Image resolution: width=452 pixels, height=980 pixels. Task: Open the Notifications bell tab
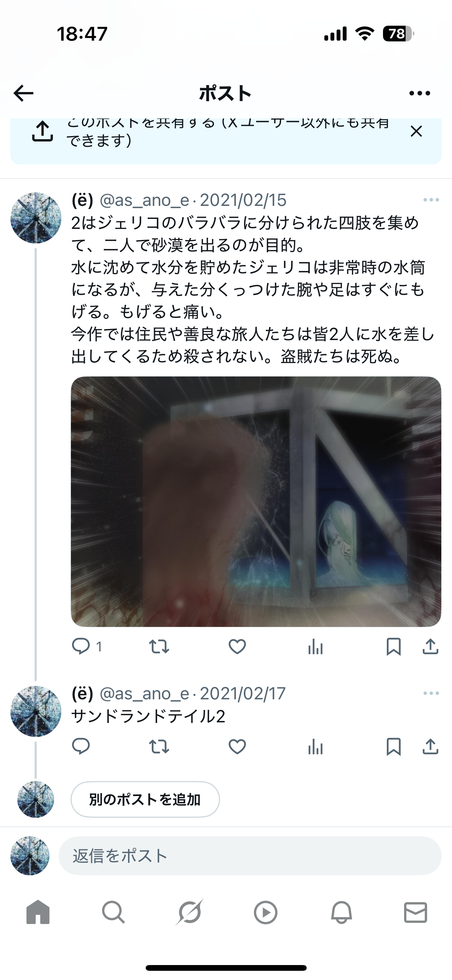point(341,912)
